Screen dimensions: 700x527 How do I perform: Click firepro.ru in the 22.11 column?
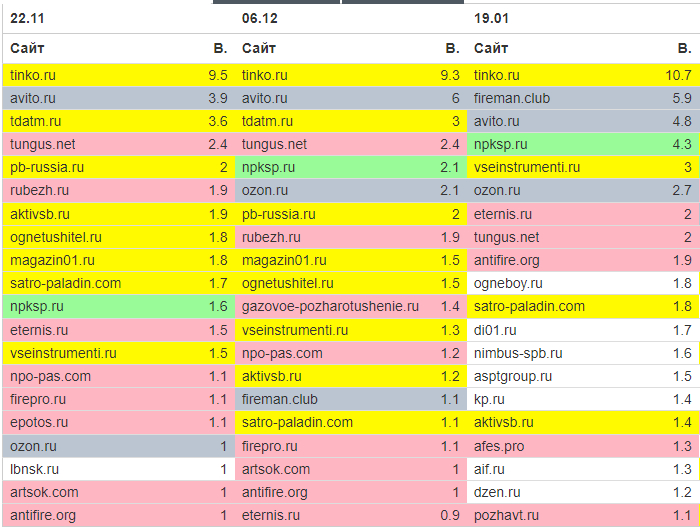[x=38, y=399]
